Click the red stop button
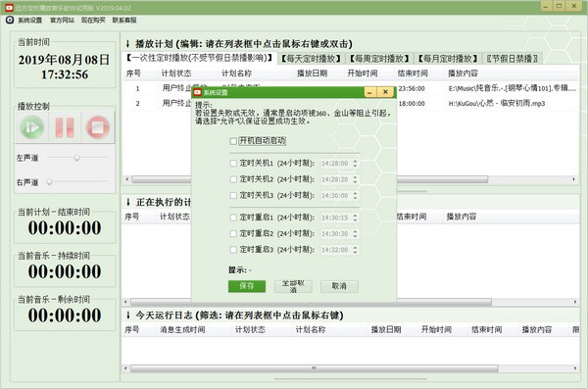 tap(98, 127)
